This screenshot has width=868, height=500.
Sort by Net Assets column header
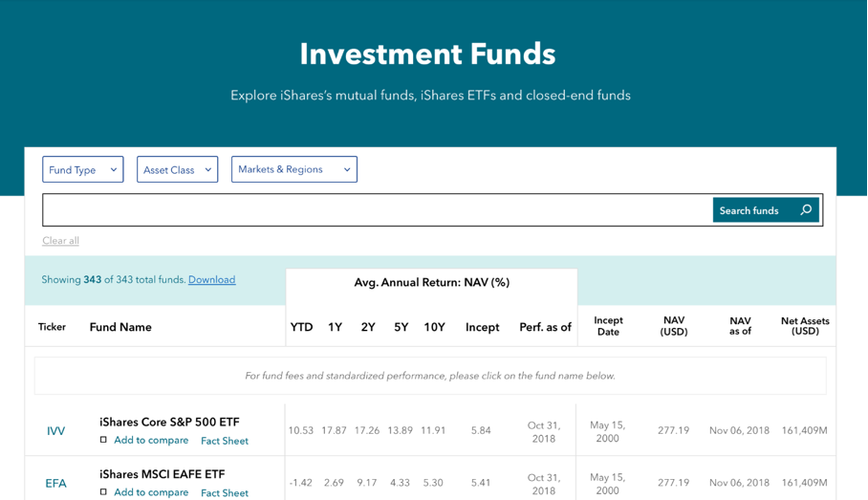click(805, 326)
